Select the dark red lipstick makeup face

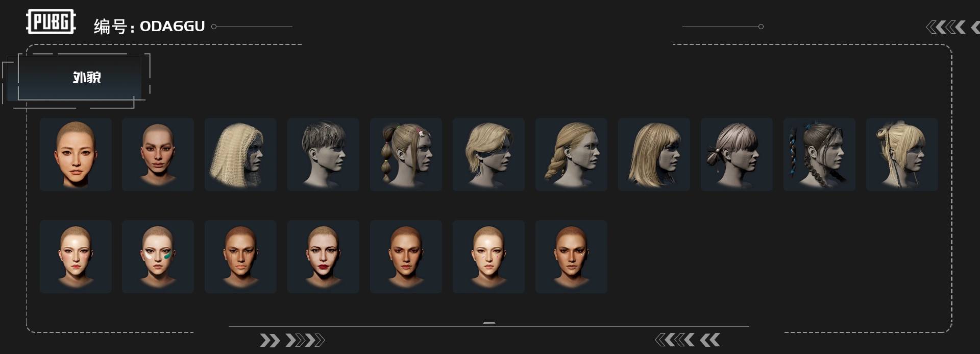click(323, 256)
